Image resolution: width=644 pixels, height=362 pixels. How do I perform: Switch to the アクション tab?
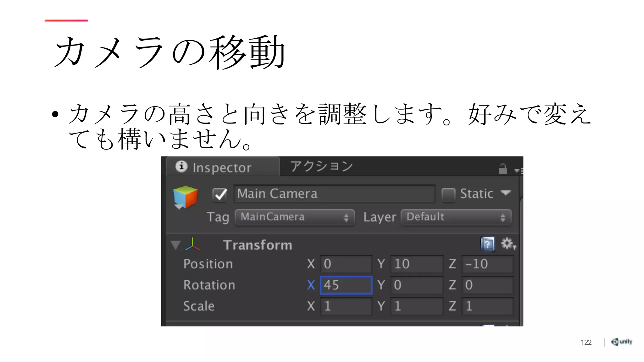pos(321,166)
